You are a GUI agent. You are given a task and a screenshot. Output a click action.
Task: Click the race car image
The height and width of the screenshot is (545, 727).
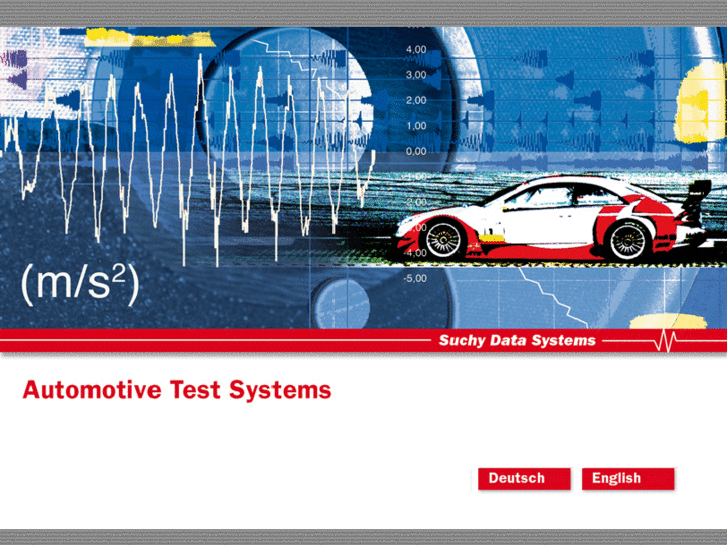click(554, 218)
